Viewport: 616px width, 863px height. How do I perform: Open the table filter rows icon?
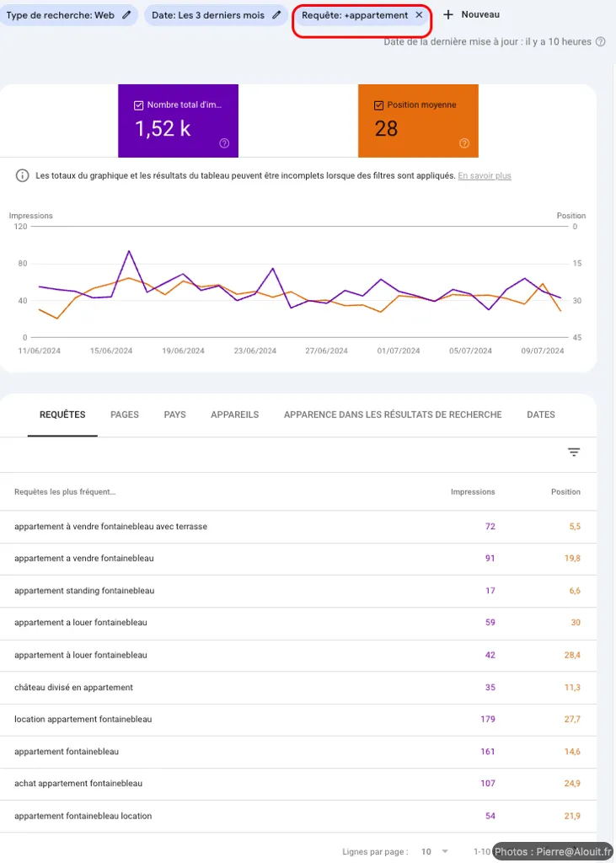coord(574,453)
